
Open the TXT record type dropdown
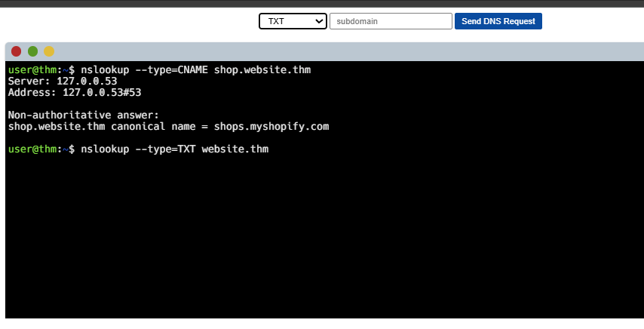[x=293, y=21]
